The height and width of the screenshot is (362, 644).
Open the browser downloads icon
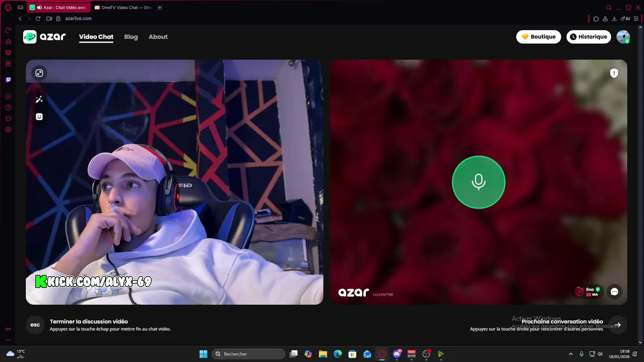tap(614, 19)
